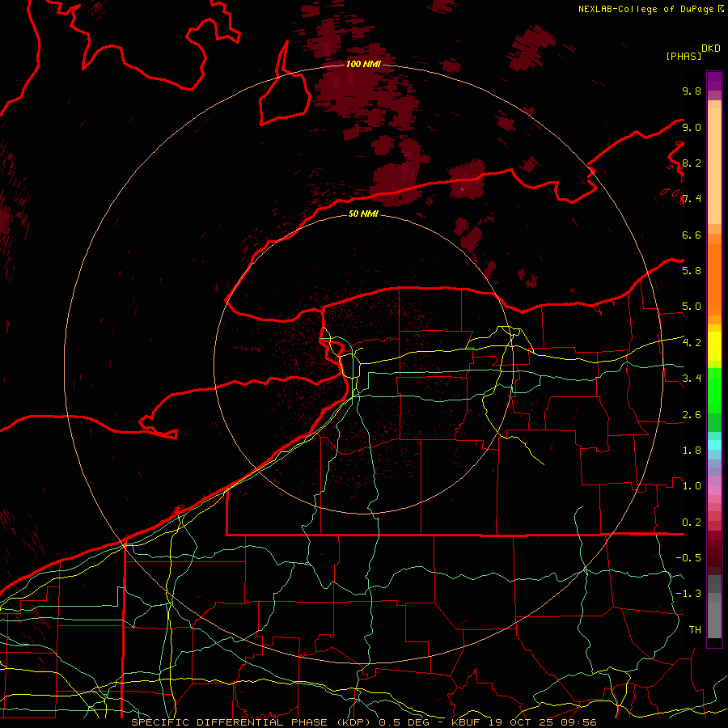
Task: Click the 0.2 scale value
Action: coord(692,523)
